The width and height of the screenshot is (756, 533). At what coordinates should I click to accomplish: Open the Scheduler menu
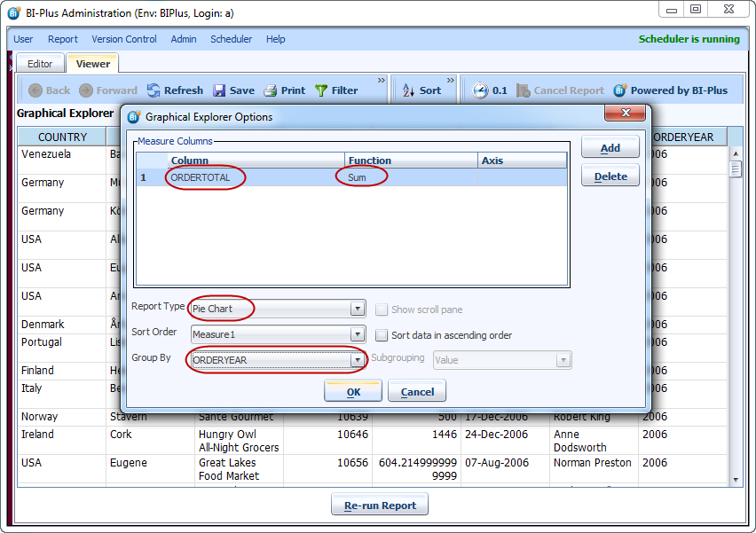231,39
